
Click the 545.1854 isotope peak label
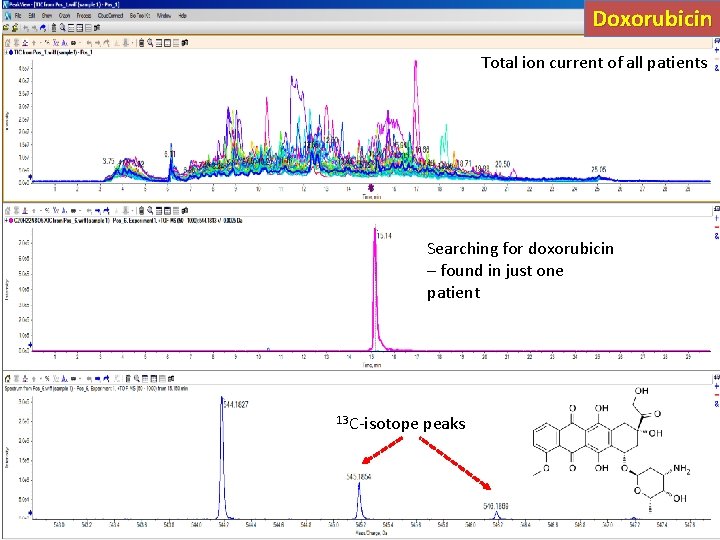(359, 477)
